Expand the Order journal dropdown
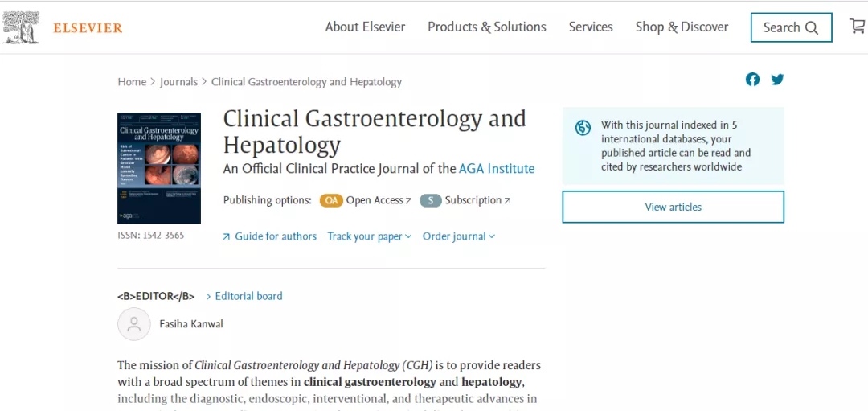 (458, 236)
